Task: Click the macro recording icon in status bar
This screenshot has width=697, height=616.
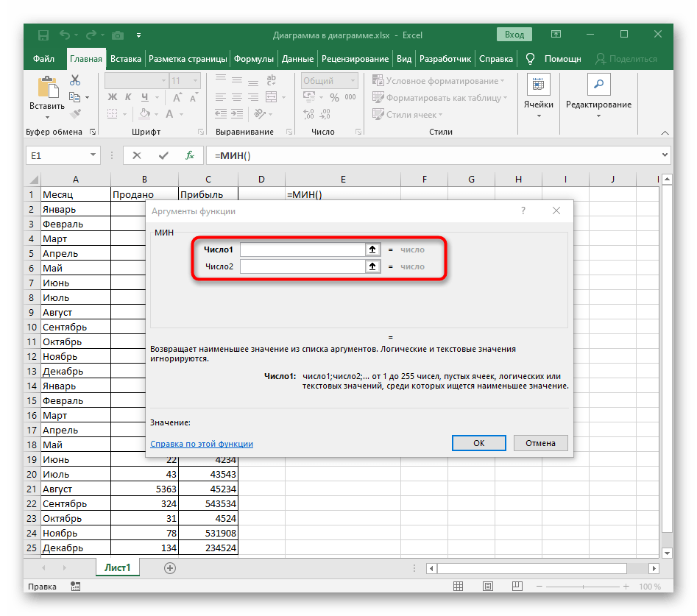Action: coord(74,587)
